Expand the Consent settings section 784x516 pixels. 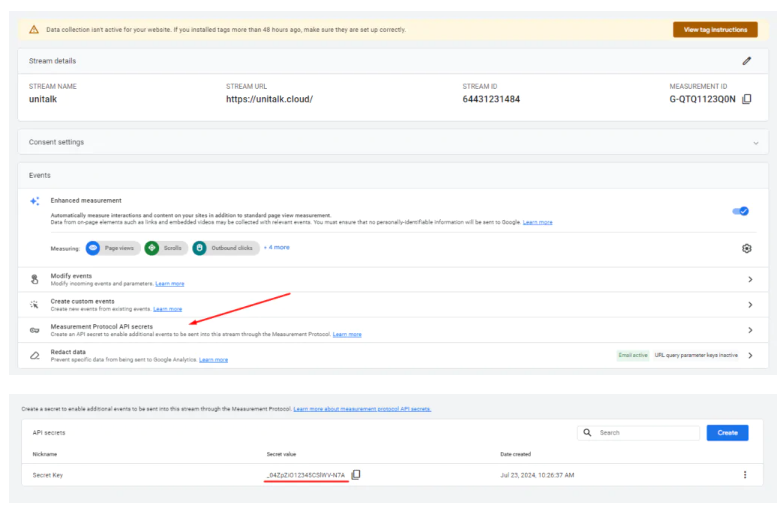click(x=755, y=143)
